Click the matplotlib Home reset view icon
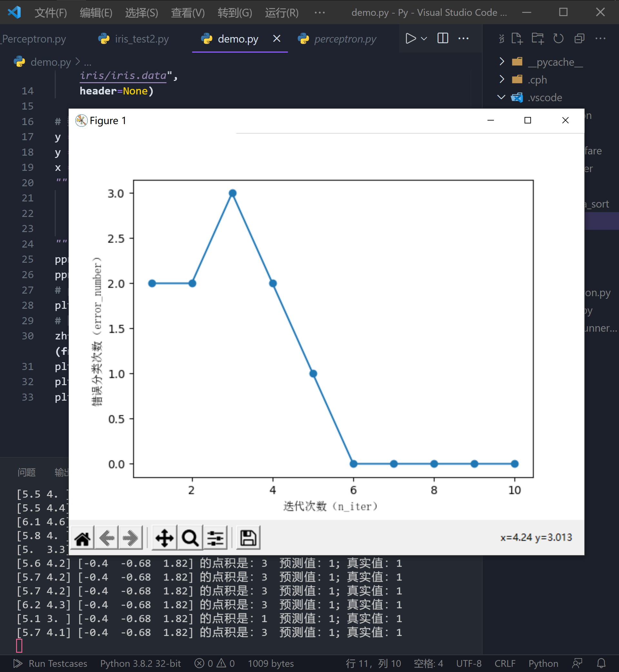Screen dimensions: 619x672 pos(83,538)
